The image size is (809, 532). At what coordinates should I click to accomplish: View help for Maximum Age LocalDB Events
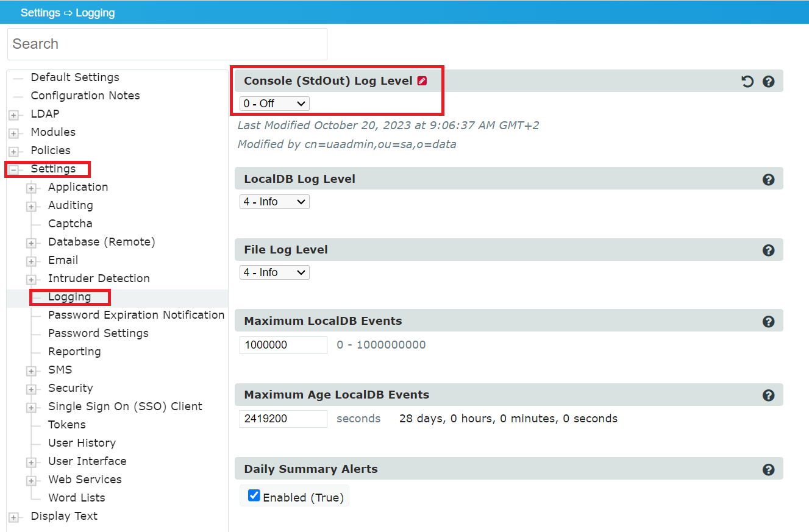(x=769, y=395)
